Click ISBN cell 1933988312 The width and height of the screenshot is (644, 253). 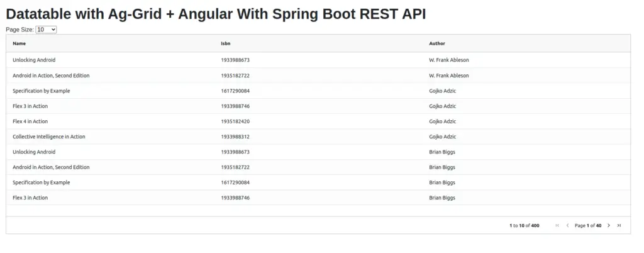pos(235,137)
